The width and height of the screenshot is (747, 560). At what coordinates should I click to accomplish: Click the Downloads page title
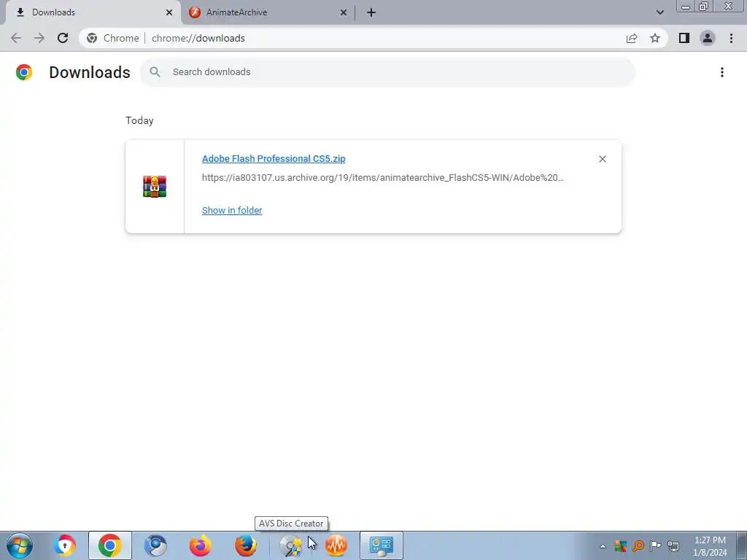[x=90, y=72]
